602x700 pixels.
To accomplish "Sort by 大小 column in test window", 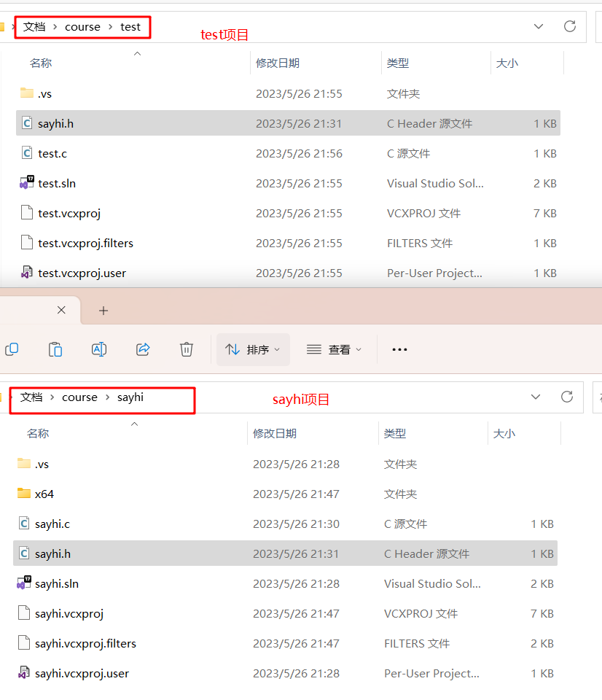I will pos(507,63).
